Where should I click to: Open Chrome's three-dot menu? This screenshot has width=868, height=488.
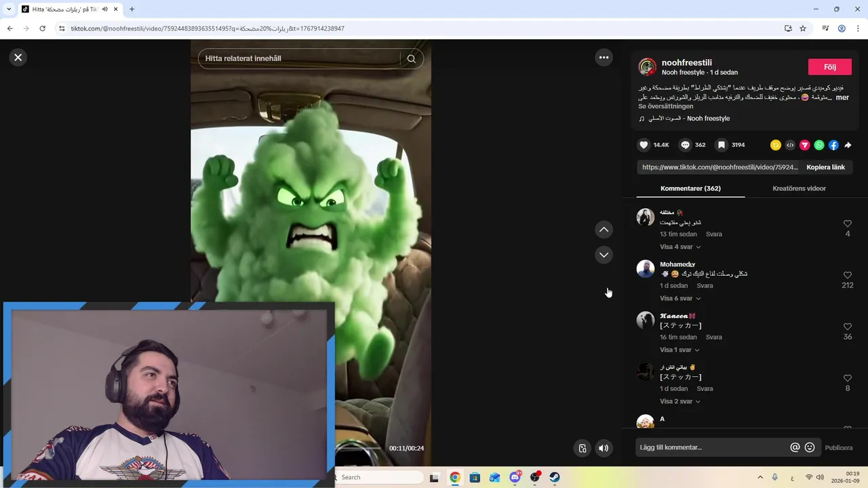click(x=858, y=28)
